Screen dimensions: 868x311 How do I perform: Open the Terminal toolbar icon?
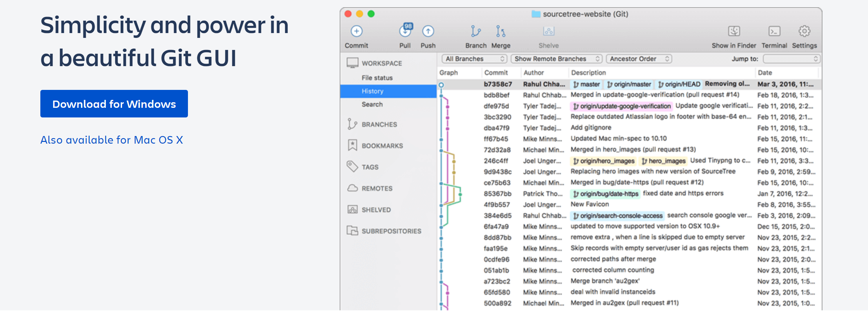point(774,31)
